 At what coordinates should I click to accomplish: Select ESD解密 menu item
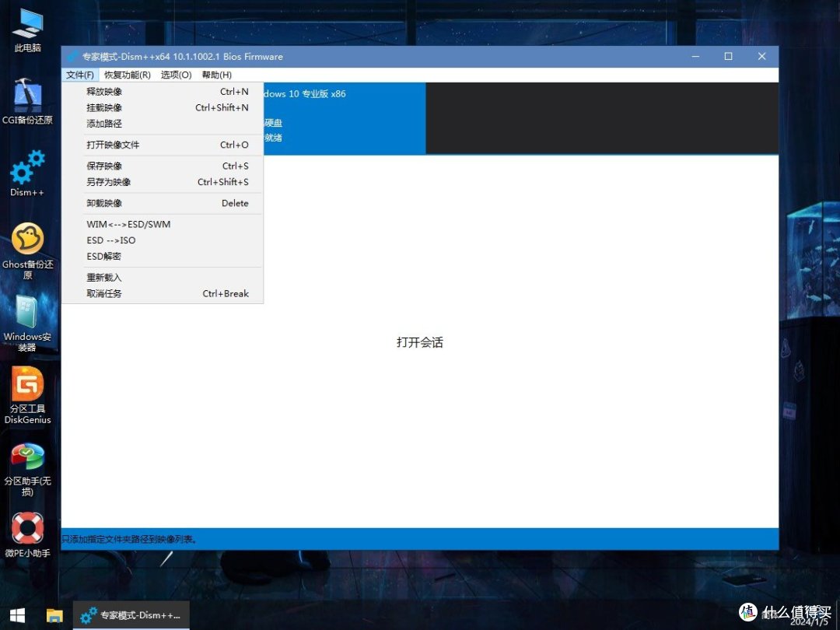click(163, 257)
